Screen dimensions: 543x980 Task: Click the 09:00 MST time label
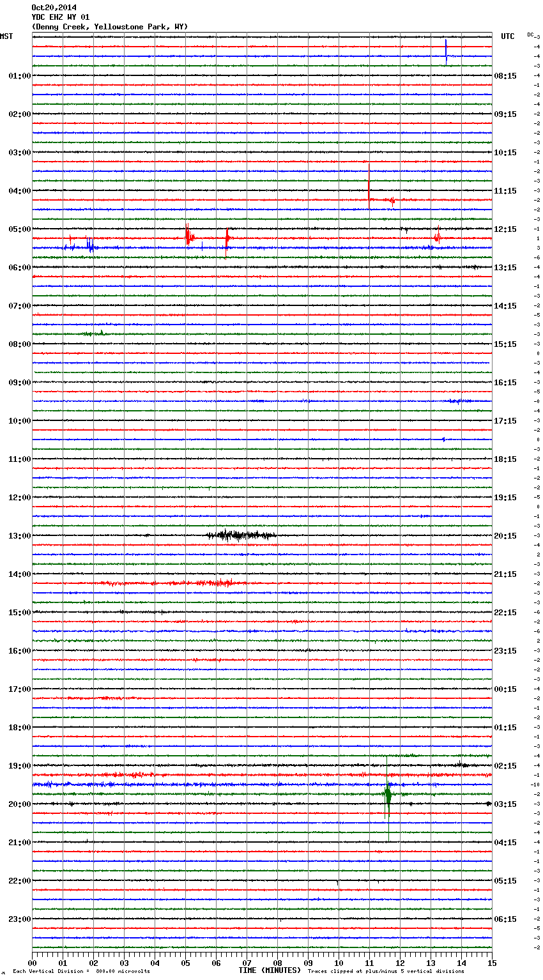(x=19, y=383)
